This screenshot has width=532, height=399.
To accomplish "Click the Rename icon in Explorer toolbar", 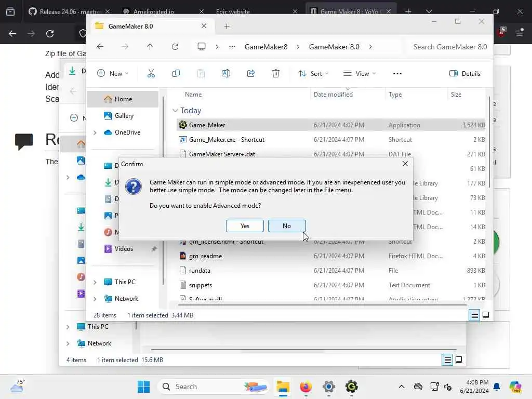I will coord(225,73).
